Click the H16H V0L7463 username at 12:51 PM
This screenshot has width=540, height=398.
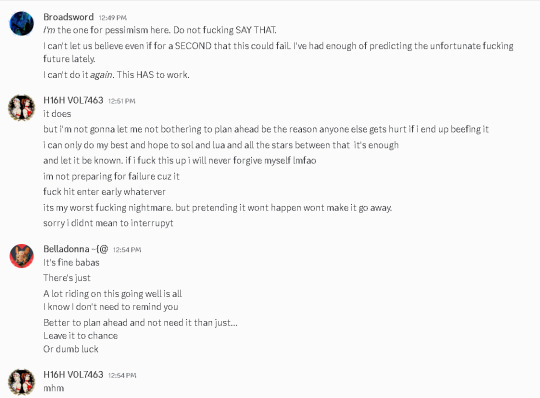73,100
